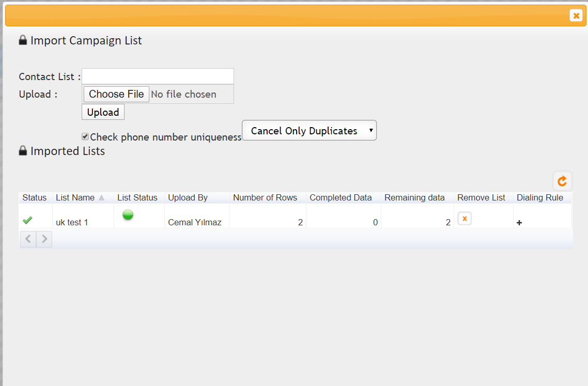Sort by Completed Data header
The width and height of the screenshot is (588, 386).
click(x=341, y=198)
